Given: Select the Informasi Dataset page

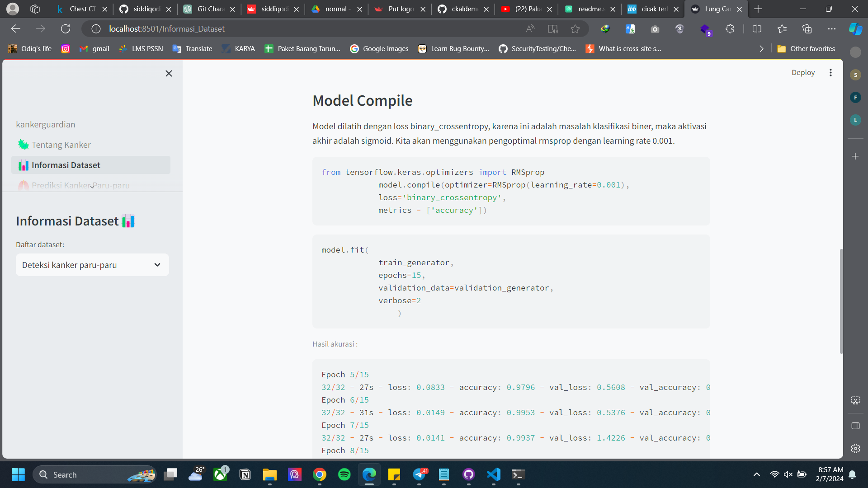Looking at the screenshot, I should [66, 165].
